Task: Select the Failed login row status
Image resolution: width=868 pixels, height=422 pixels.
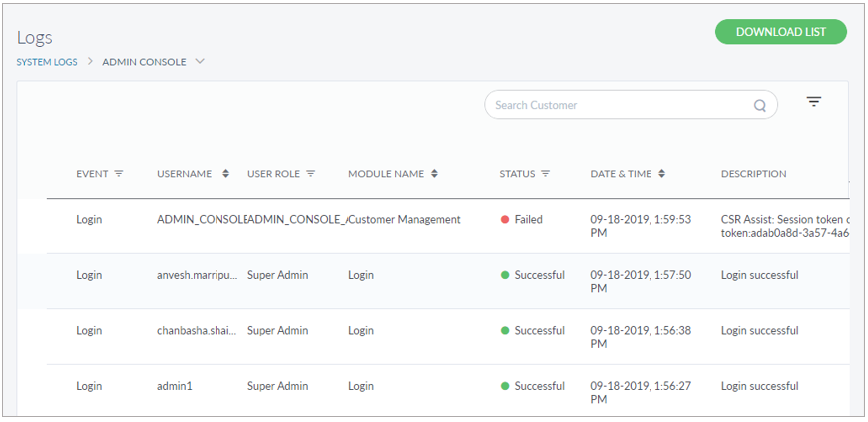Action: (521, 219)
